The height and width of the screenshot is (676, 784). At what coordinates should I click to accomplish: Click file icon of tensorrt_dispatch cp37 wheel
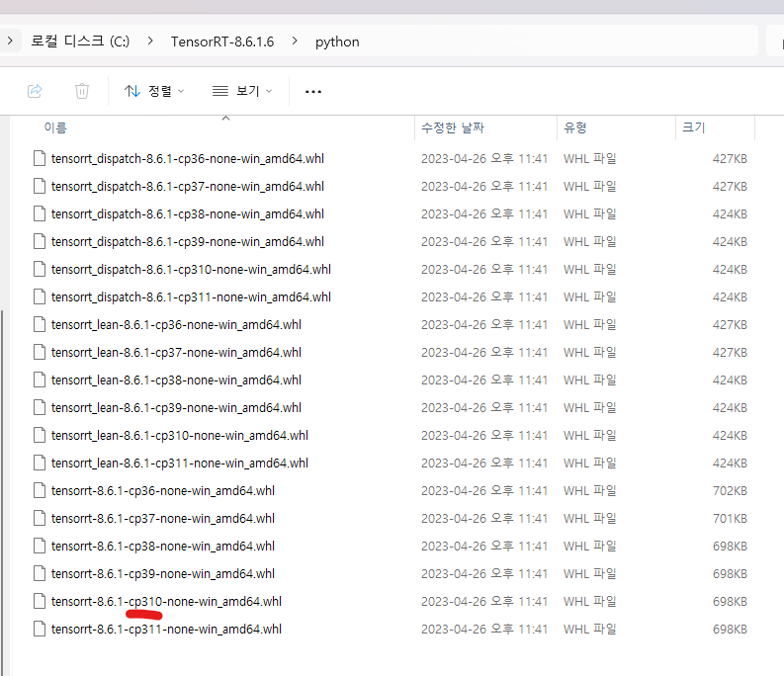click(x=40, y=186)
